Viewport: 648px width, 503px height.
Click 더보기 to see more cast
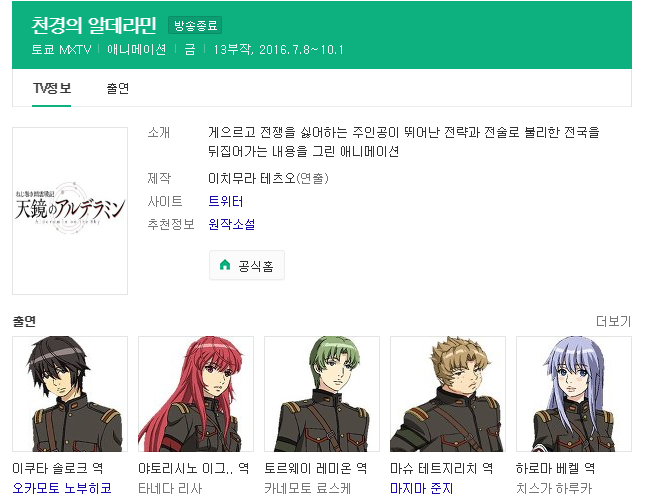pyautogui.click(x=613, y=321)
